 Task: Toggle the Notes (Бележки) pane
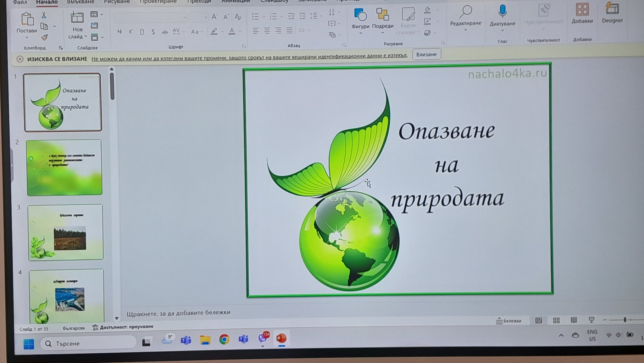(508, 321)
